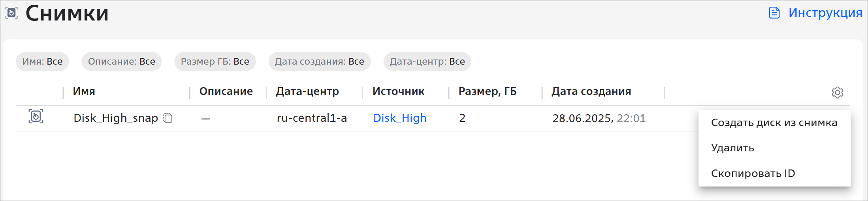Expand the Имя: Все filter
This screenshot has width=868, height=201.
[42, 61]
